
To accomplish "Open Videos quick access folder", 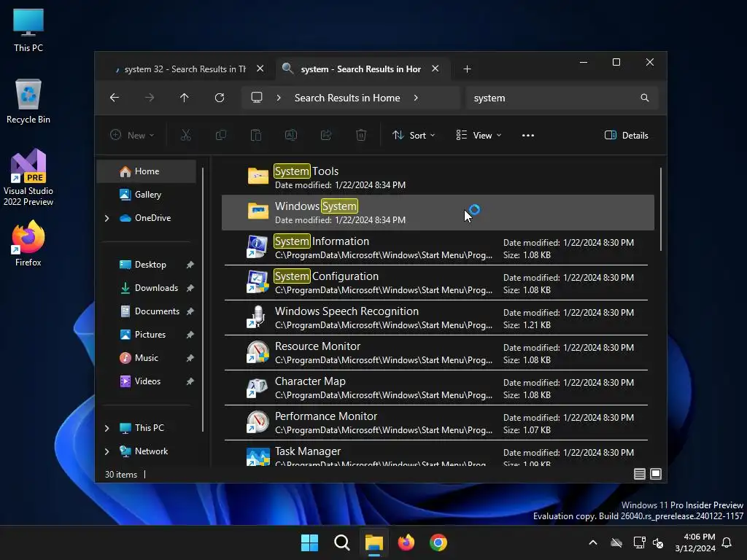I will [146, 381].
